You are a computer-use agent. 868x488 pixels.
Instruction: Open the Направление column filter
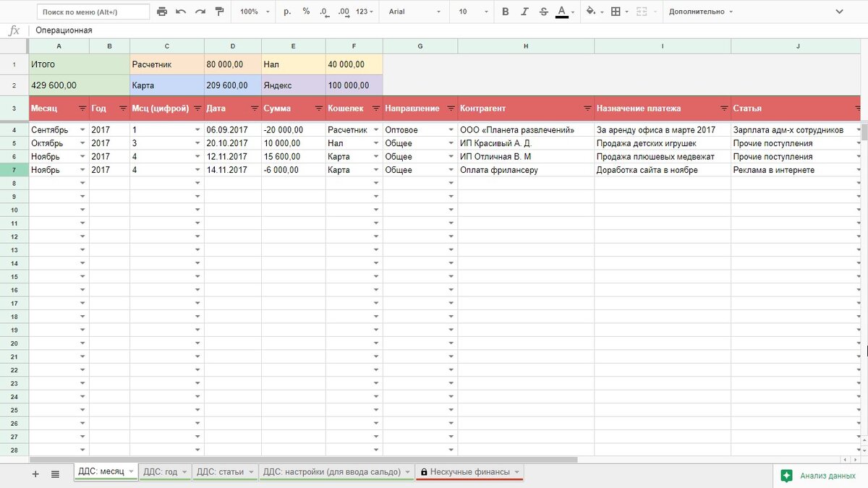(x=450, y=108)
